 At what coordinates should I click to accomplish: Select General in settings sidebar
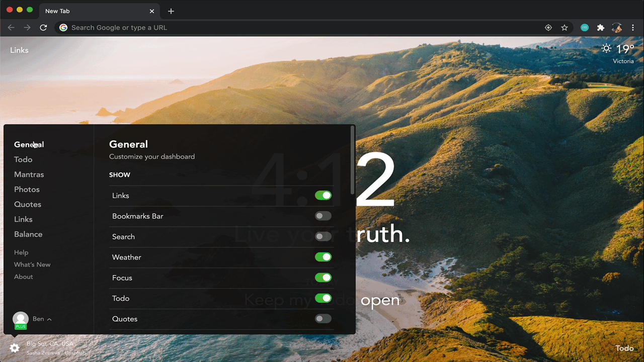(x=29, y=144)
